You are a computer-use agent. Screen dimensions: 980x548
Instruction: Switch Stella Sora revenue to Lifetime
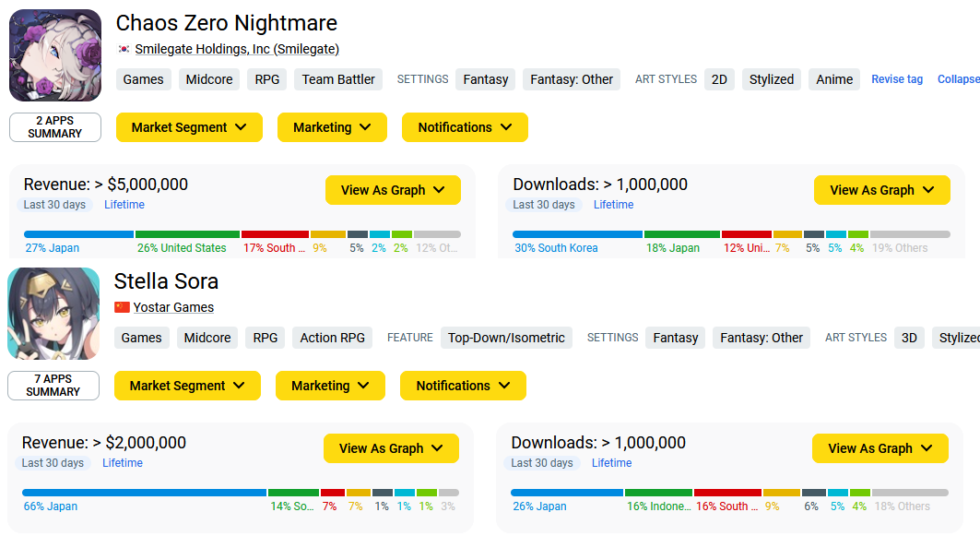tap(122, 463)
